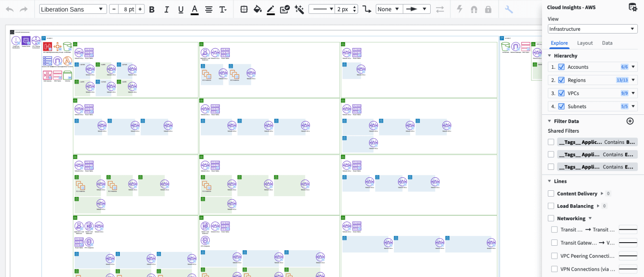Image resolution: width=644 pixels, height=277 pixels.
Task: Decrease font size with minus button
Action: click(x=114, y=9)
